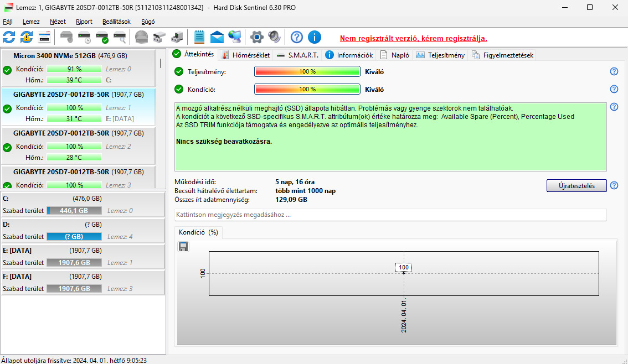Switch to the S.M.A.R.T. tab
Viewport: 628px width, 364px height.
[298, 55]
